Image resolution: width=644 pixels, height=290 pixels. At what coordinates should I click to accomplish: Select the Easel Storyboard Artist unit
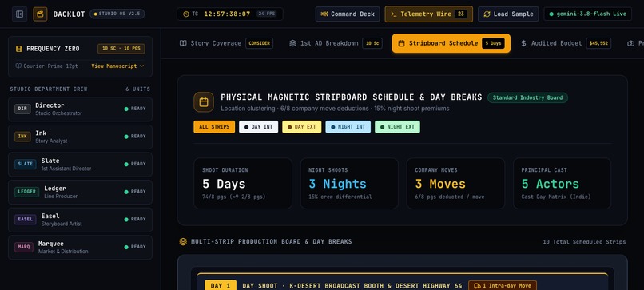(80, 219)
